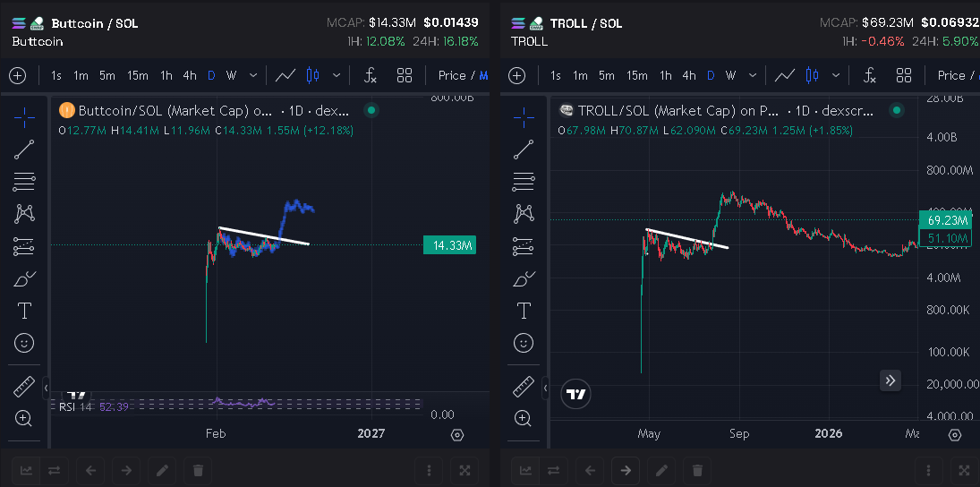Select text tool in Buttcoin chart

[24, 310]
